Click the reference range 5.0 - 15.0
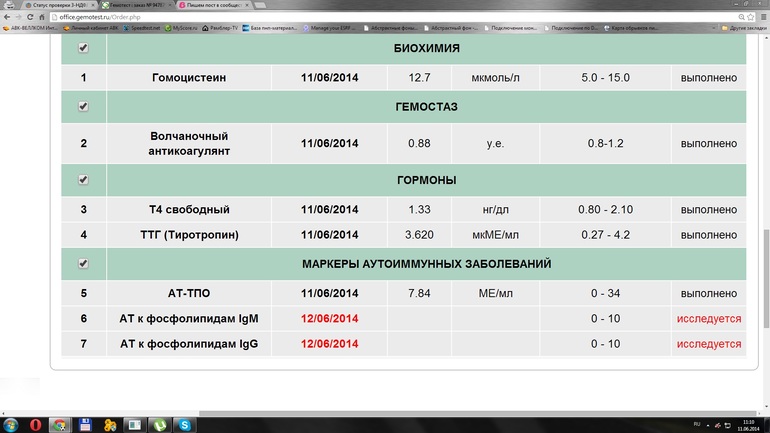Viewport: 770px width, 433px height. [x=605, y=78]
